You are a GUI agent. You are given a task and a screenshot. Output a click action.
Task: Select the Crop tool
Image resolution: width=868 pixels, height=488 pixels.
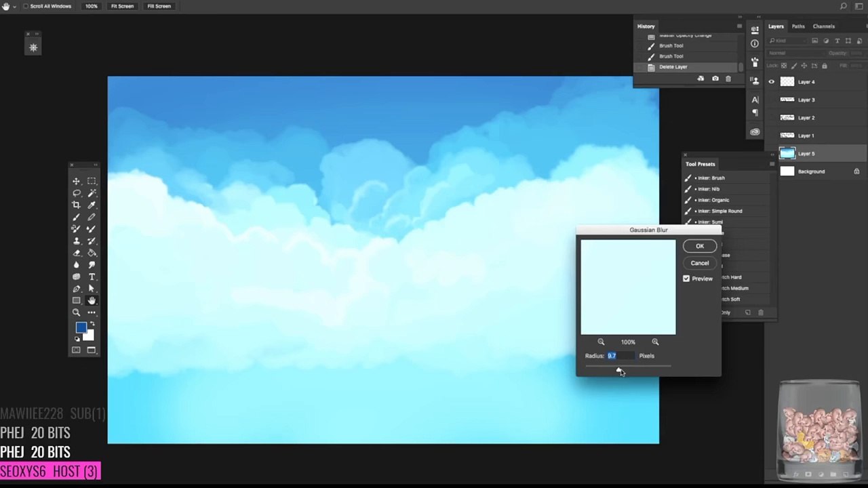coord(76,205)
